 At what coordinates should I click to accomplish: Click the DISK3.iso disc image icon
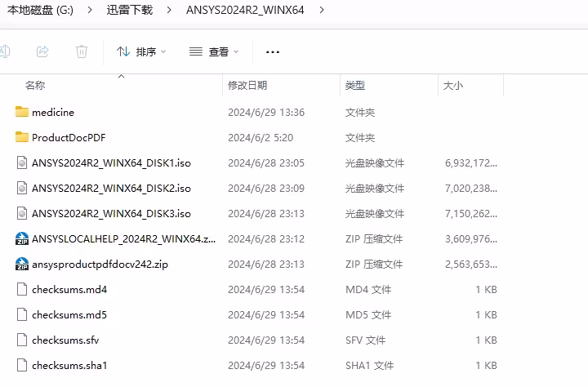point(22,213)
